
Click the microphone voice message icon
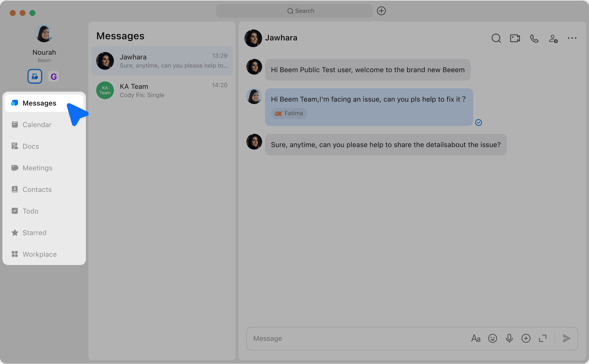click(x=509, y=338)
